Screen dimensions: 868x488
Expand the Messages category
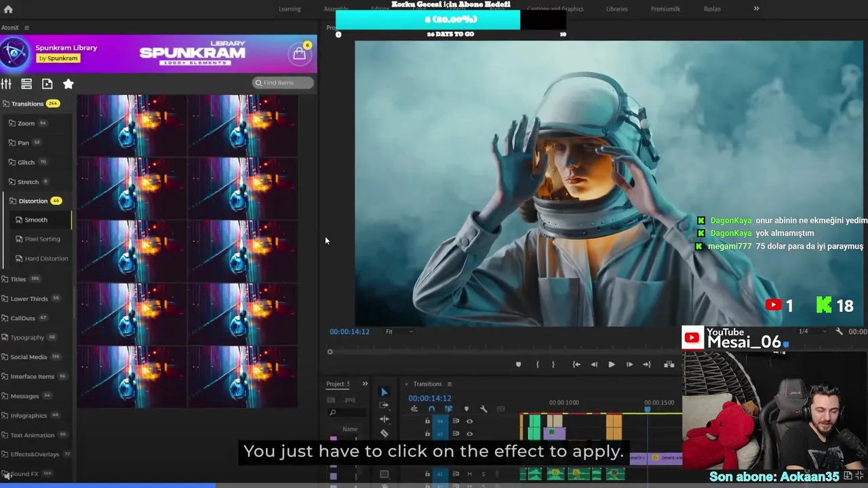click(26, 396)
